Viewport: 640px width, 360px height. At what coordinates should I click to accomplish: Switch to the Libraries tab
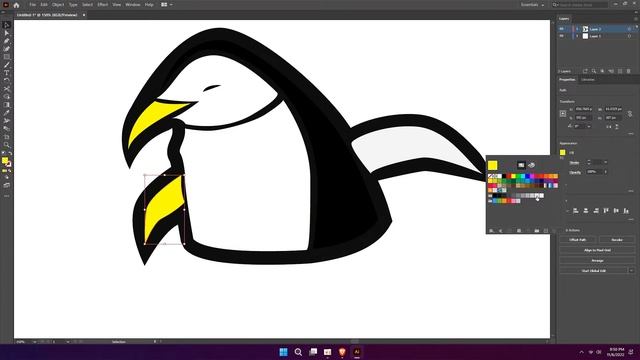(x=588, y=80)
